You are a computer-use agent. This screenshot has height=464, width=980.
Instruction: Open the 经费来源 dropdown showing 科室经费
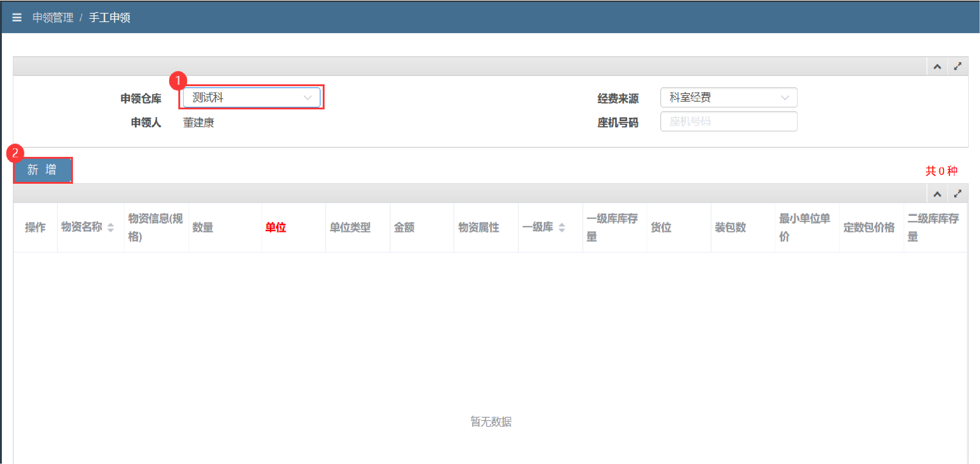(728, 98)
